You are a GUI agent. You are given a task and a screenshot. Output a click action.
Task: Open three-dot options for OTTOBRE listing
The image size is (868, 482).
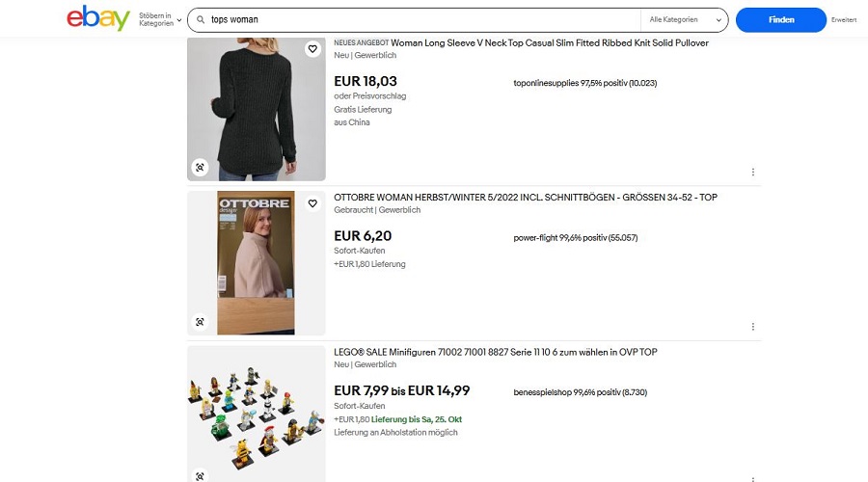(753, 327)
